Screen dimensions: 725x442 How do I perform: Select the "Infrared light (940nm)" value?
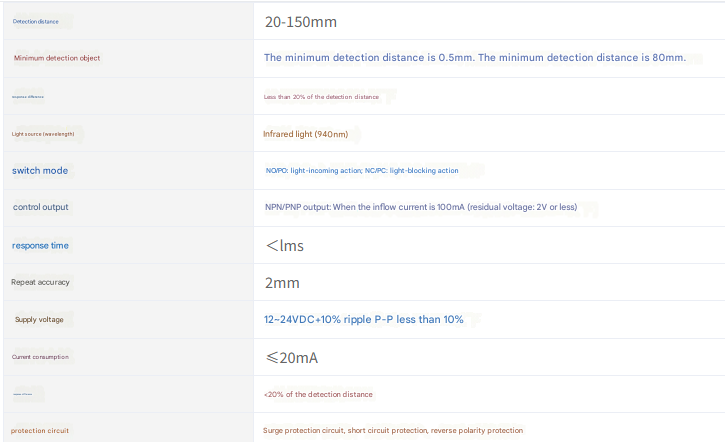306,133
